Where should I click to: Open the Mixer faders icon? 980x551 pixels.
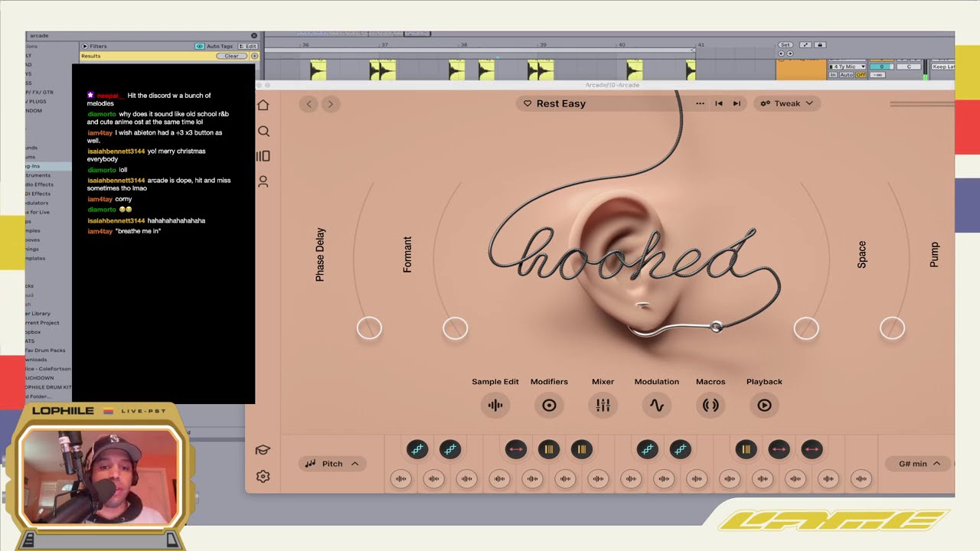(603, 406)
